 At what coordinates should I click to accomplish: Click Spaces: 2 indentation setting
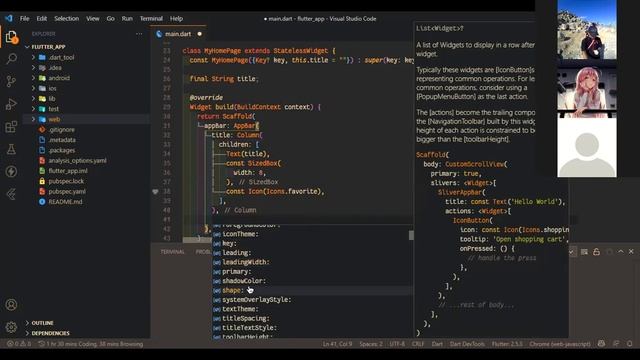(x=371, y=344)
